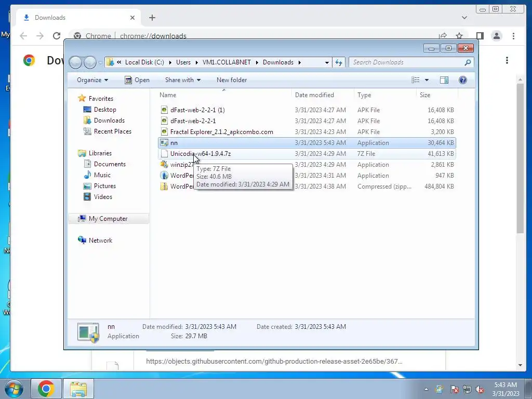Open Windows Start button
532x399 pixels.
[14, 389]
